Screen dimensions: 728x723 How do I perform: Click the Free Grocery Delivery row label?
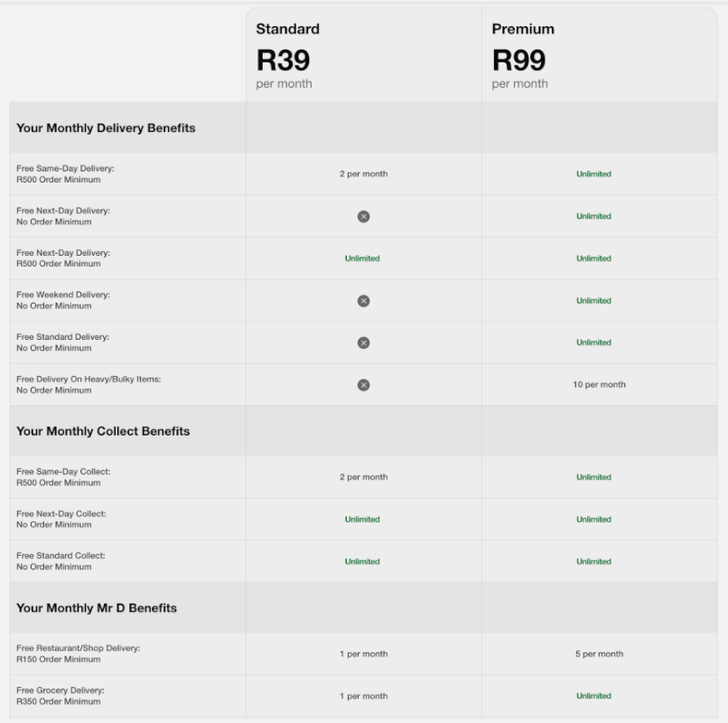pos(61,696)
